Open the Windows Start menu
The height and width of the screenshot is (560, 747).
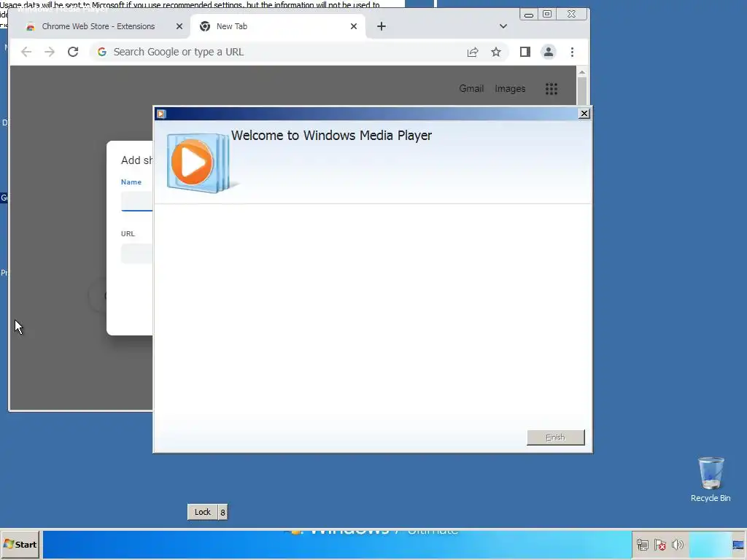pos(20,544)
